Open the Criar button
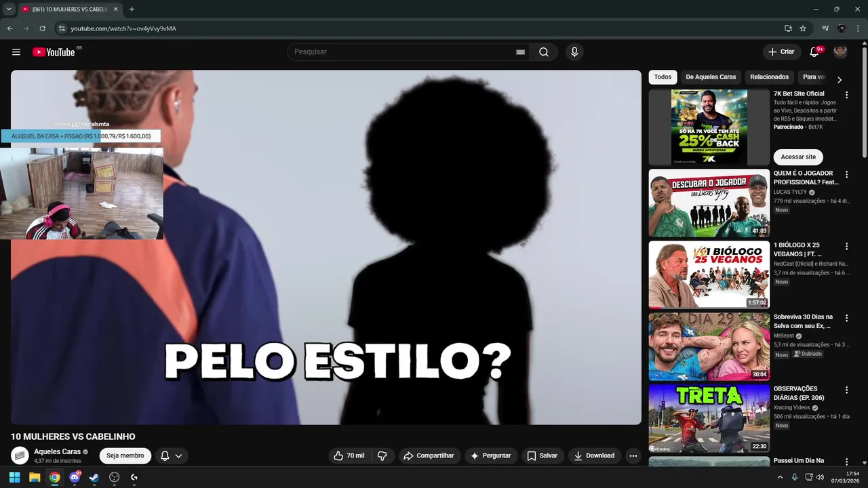 781,52
